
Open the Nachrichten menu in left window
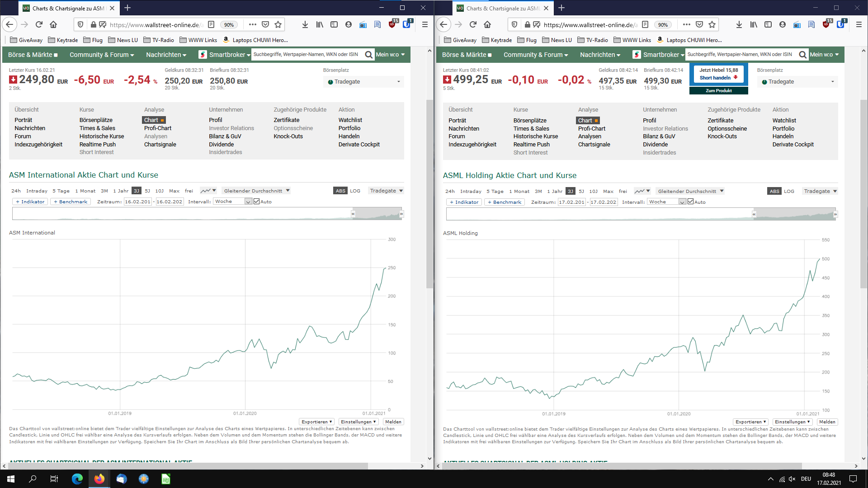166,55
